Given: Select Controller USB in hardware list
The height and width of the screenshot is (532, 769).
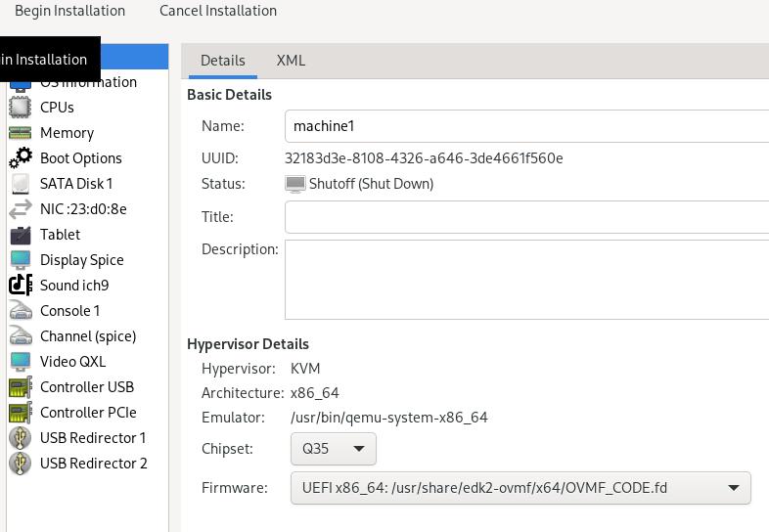Looking at the screenshot, I should [86, 387].
